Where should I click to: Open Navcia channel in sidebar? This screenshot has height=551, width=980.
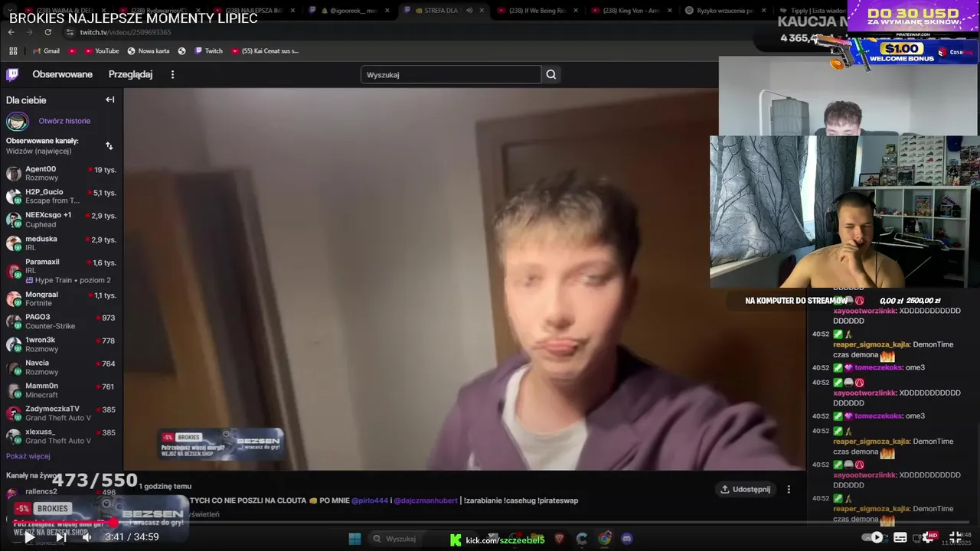pyautogui.click(x=61, y=367)
